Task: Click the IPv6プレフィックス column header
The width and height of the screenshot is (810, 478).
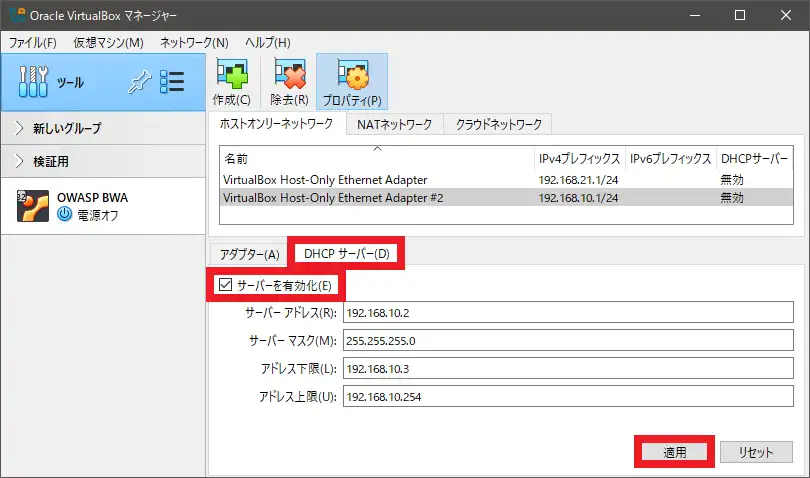Action: (671, 159)
